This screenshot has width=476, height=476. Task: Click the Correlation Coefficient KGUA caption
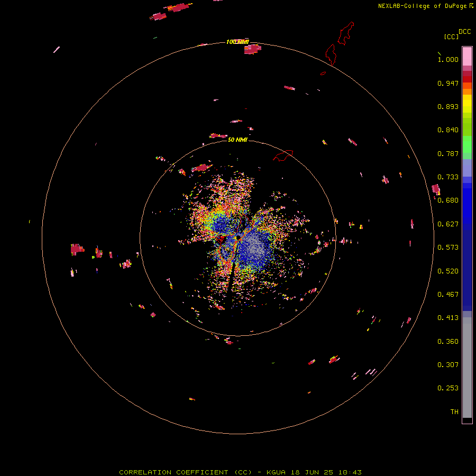tap(240, 472)
